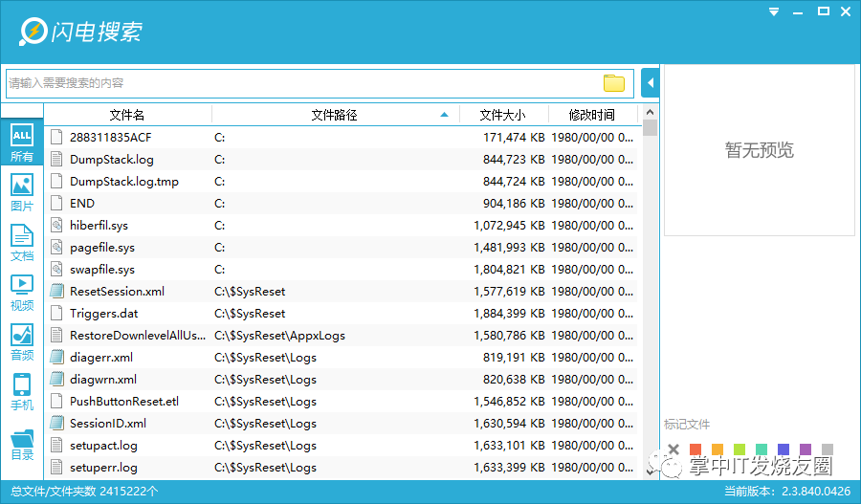The image size is (861, 504).
Task: Sort by 修改时间 column header
Action: 592,115
